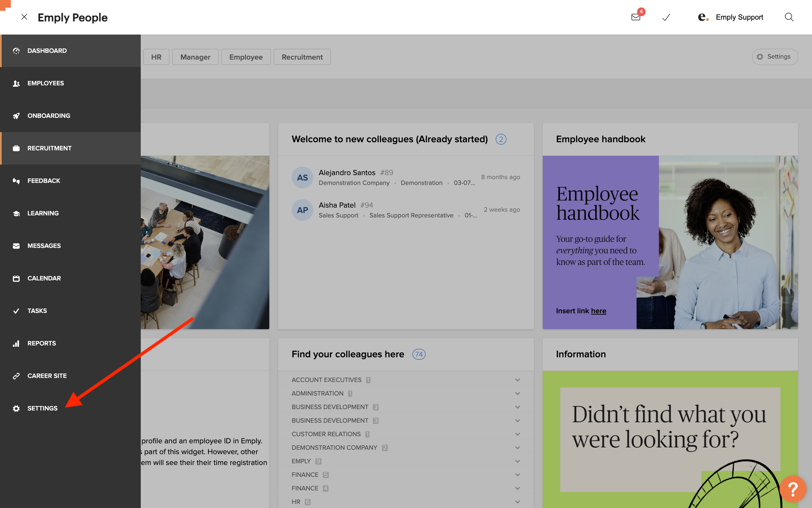Click the dashboard Settings button at top right
The image size is (812, 508).
click(x=775, y=57)
